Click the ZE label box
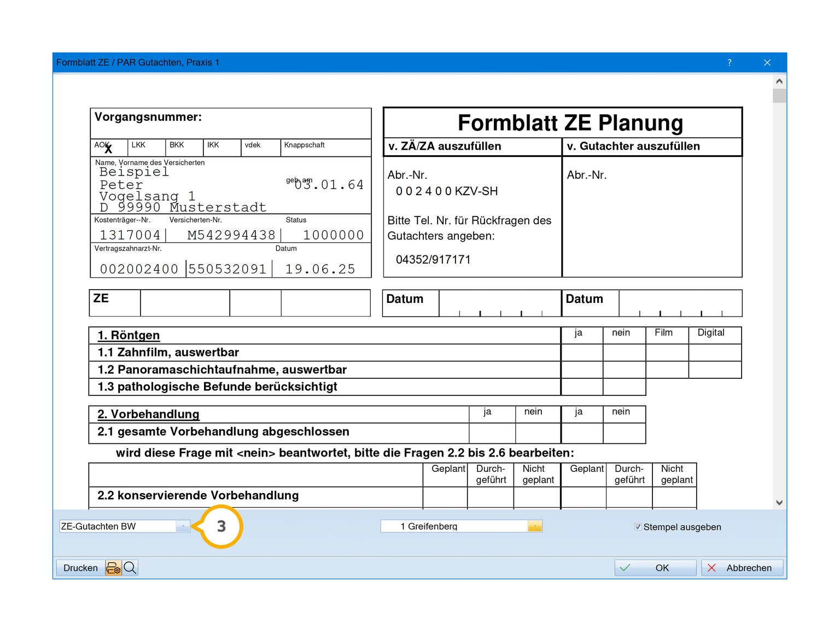Image resolution: width=840 pixels, height=632 pixels. click(x=115, y=303)
